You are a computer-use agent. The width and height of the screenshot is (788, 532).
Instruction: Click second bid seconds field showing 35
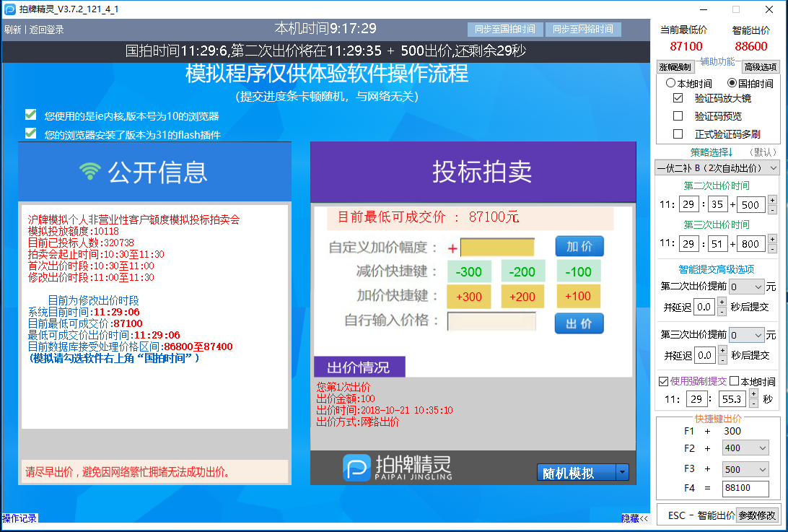click(717, 205)
